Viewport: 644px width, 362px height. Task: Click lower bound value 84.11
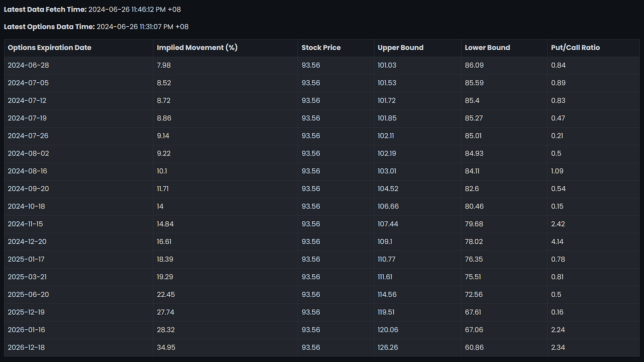point(472,171)
